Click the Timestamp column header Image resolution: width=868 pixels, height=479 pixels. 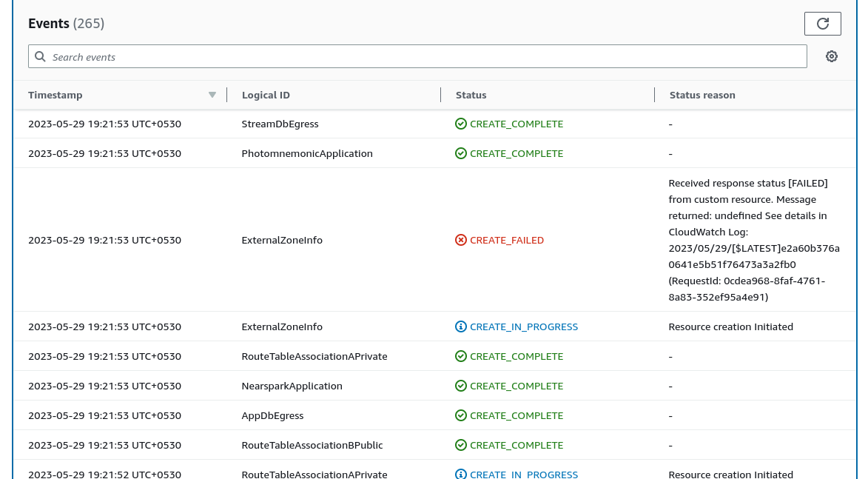pyautogui.click(x=55, y=95)
